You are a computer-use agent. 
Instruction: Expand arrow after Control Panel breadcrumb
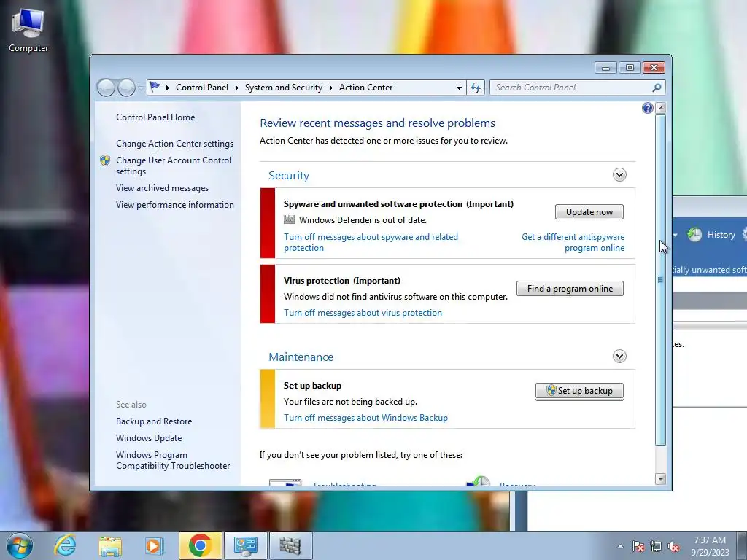point(237,87)
